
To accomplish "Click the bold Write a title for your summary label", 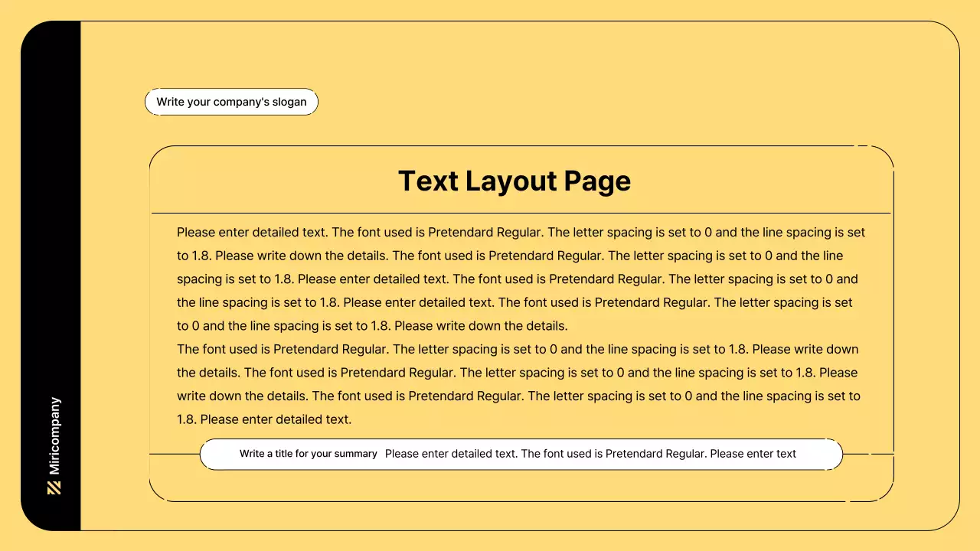I will point(308,453).
